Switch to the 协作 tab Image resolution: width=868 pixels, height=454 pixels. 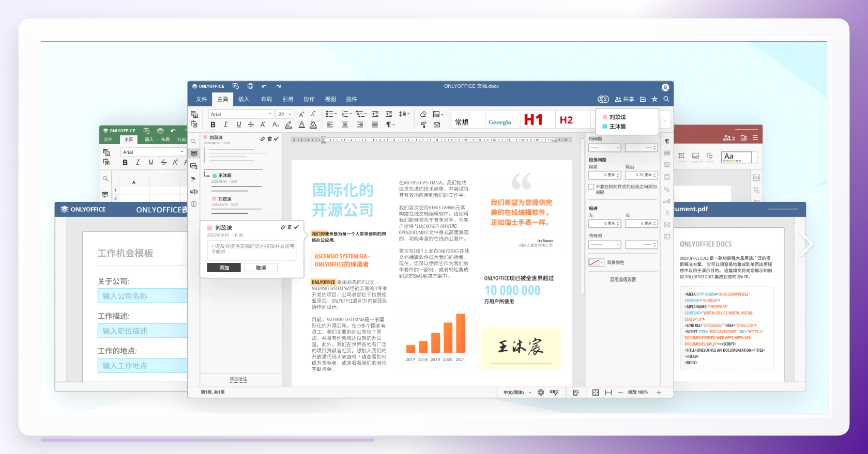(x=309, y=99)
